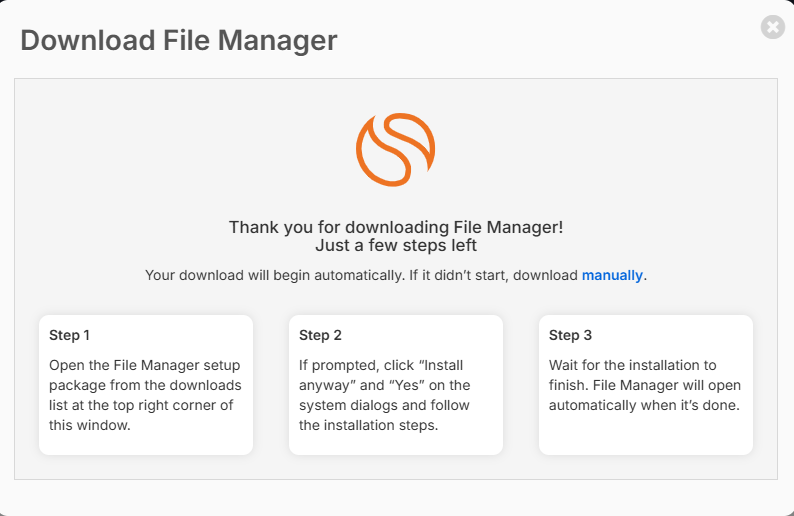Select the Step 1 setup package instructions
Image resolution: width=794 pixels, height=516 pixels.
(145, 395)
